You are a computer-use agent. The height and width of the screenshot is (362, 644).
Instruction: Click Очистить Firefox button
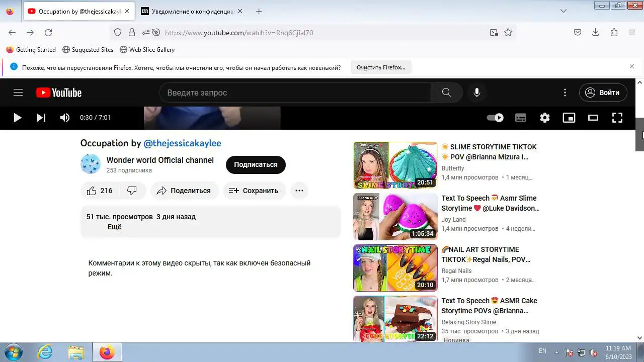381,67
